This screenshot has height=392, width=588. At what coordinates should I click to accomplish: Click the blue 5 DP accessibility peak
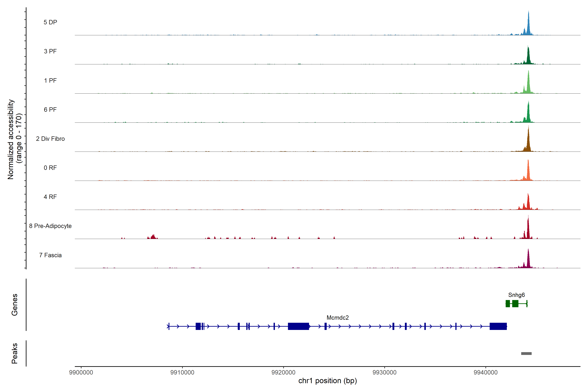click(528, 27)
